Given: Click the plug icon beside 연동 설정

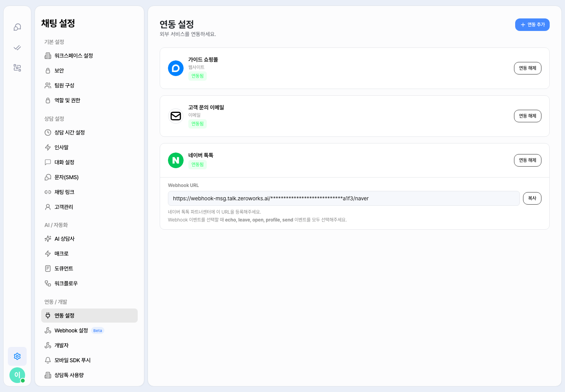Looking at the screenshot, I should tap(48, 316).
